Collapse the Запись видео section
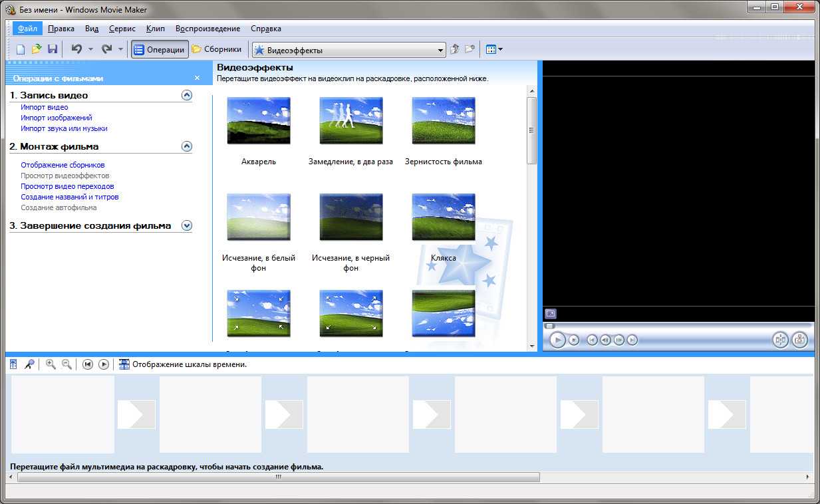 click(187, 95)
